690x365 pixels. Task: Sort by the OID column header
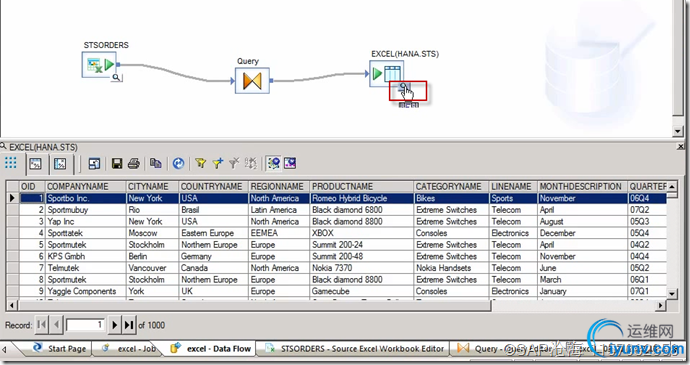point(32,187)
